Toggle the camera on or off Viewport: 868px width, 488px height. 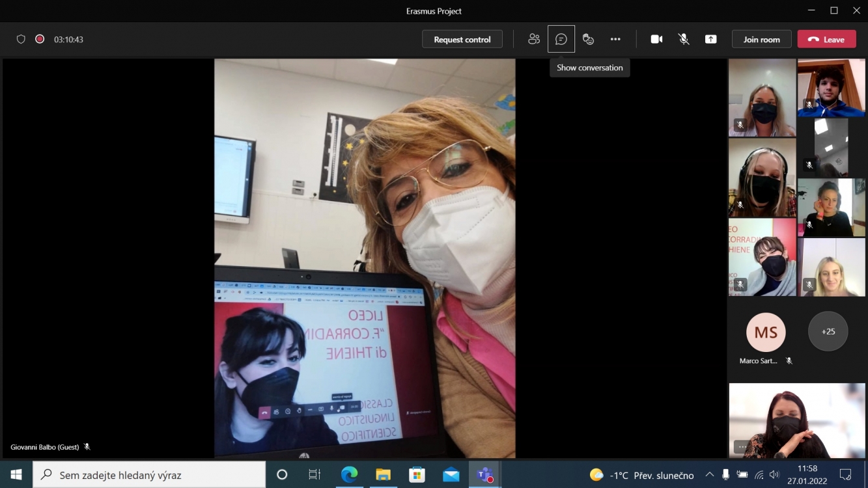click(656, 39)
